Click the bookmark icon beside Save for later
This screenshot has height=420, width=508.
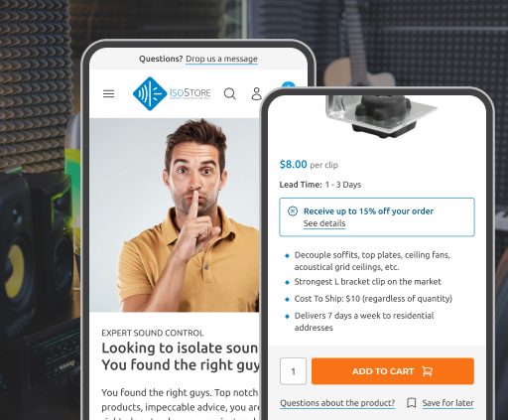click(x=411, y=403)
